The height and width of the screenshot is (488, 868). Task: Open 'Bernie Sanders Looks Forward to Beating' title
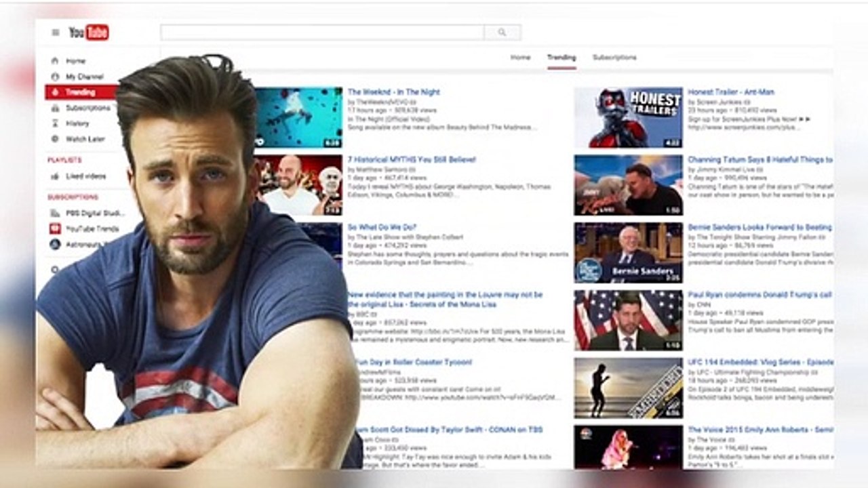(760, 228)
